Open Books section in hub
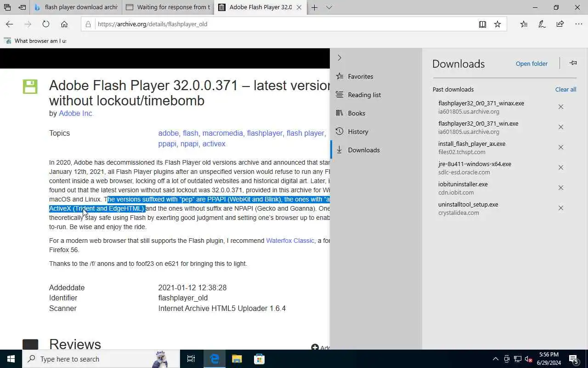The image size is (588, 368). point(376,113)
